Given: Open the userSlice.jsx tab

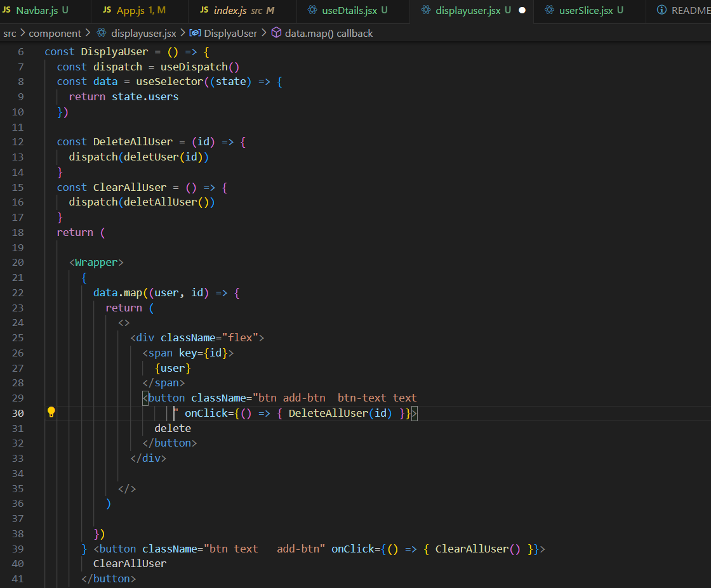Looking at the screenshot, I should 590,10.
